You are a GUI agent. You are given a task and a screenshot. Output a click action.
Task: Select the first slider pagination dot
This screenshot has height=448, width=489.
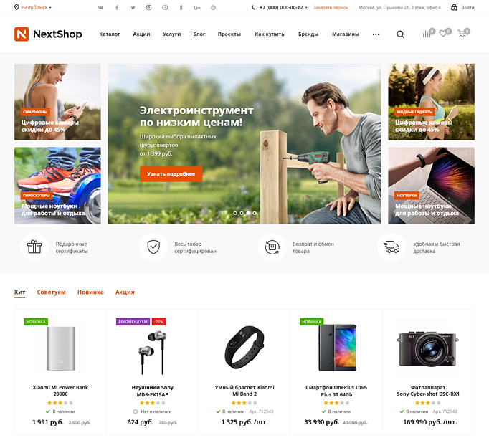pos(235,213)
